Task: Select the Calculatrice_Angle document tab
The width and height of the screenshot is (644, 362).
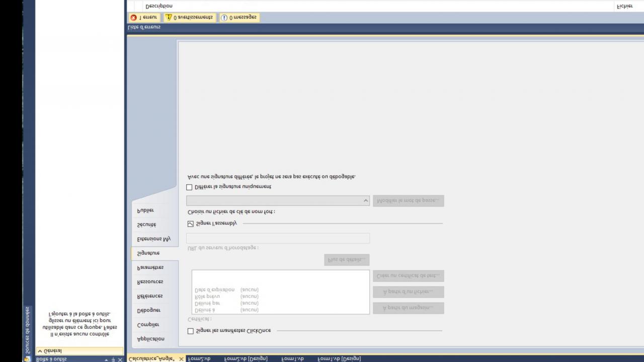Action: tap(151, 358)
